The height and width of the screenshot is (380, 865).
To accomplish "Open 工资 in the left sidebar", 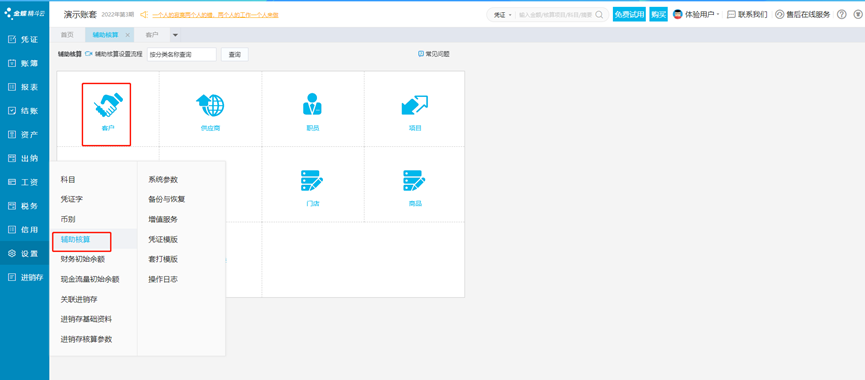I will tap(24, 182).
